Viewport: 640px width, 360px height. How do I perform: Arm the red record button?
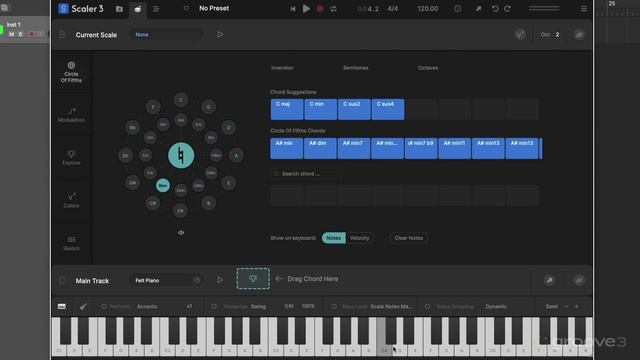(x=320, y=9)
